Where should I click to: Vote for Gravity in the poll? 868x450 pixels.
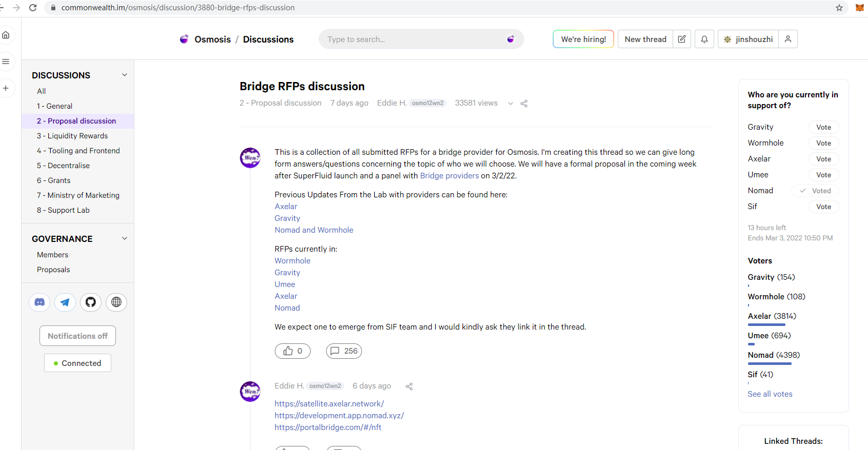pos(824,127)
